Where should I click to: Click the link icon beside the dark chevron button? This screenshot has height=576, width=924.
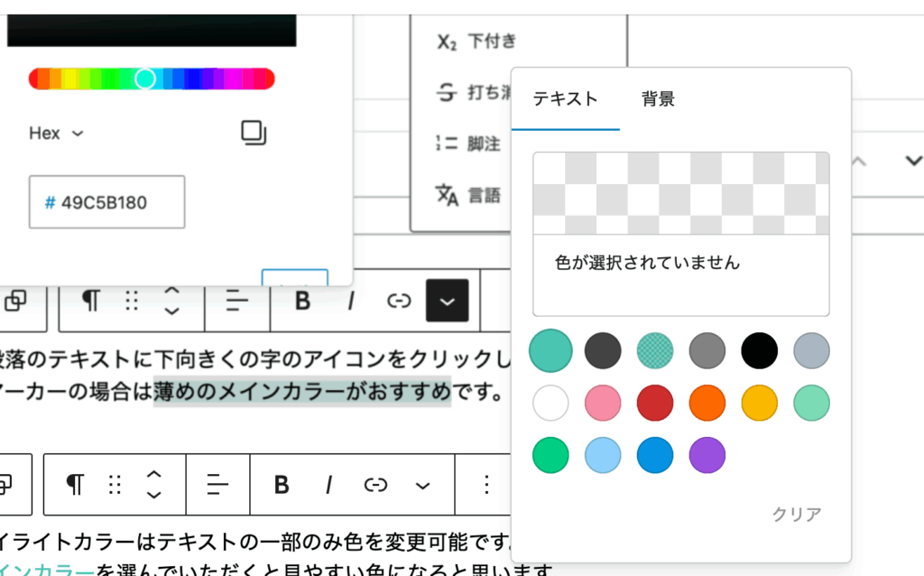click(x=398, y=301)
